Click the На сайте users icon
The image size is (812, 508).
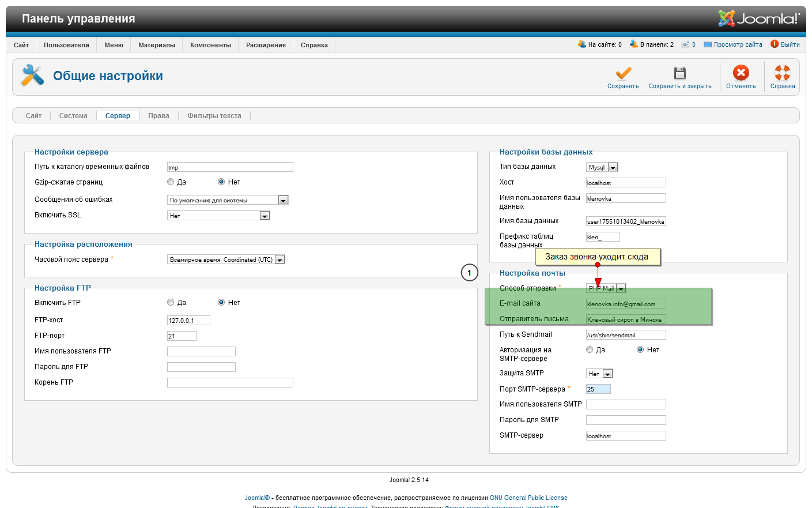(x=582, y=44)
